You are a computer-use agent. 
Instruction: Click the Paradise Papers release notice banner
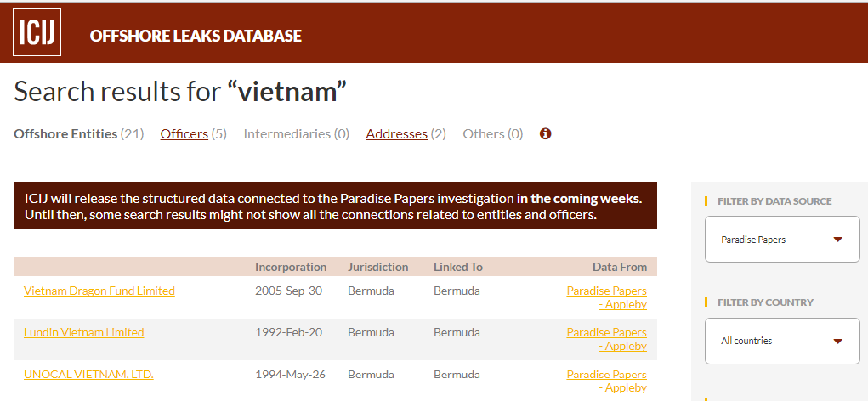(x=335, y=206)
